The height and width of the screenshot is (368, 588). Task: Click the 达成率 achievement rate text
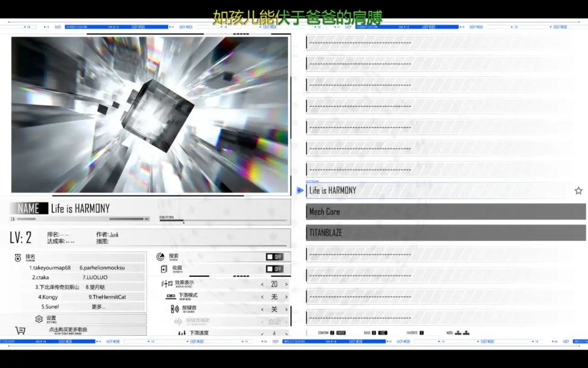click(x=61, y=242)
